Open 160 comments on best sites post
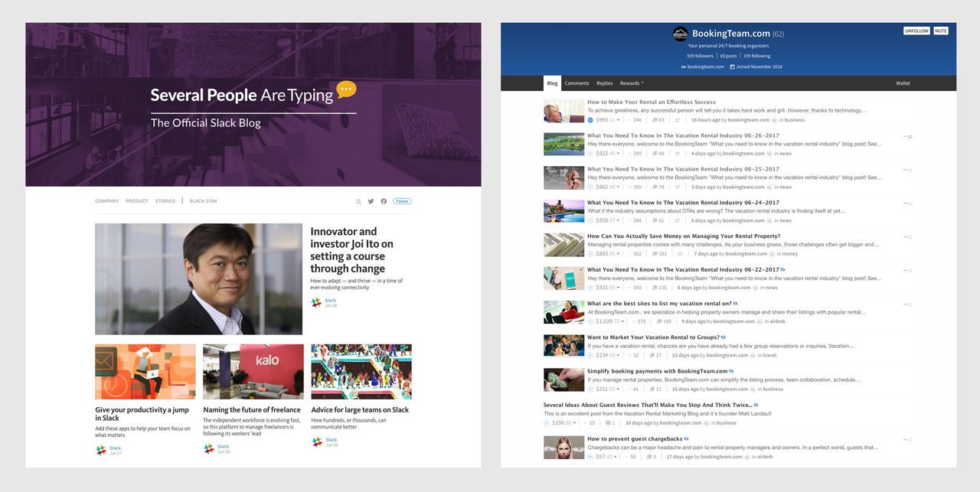The height and width of the screenshot is (492, 980). [x=663, y=321]
